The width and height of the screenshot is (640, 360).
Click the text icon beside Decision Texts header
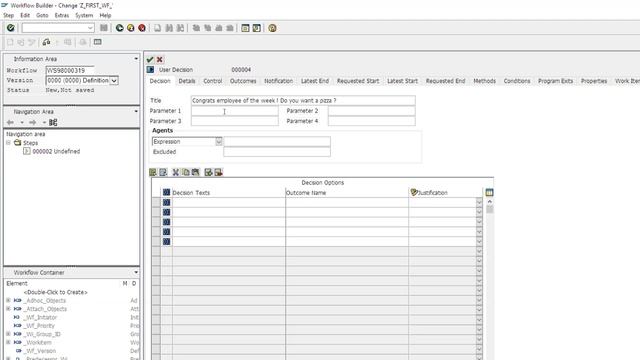click(166, 192)
